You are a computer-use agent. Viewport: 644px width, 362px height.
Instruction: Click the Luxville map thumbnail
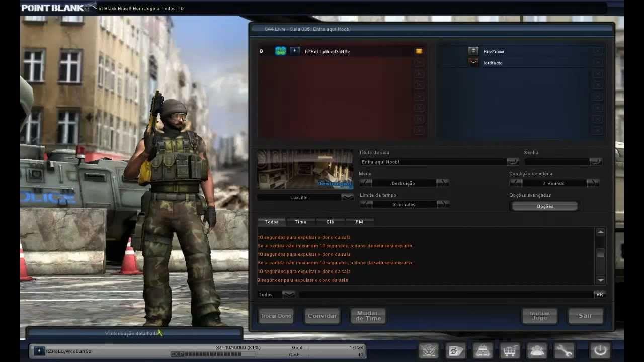pyautogui.click(x=305, y=169)
